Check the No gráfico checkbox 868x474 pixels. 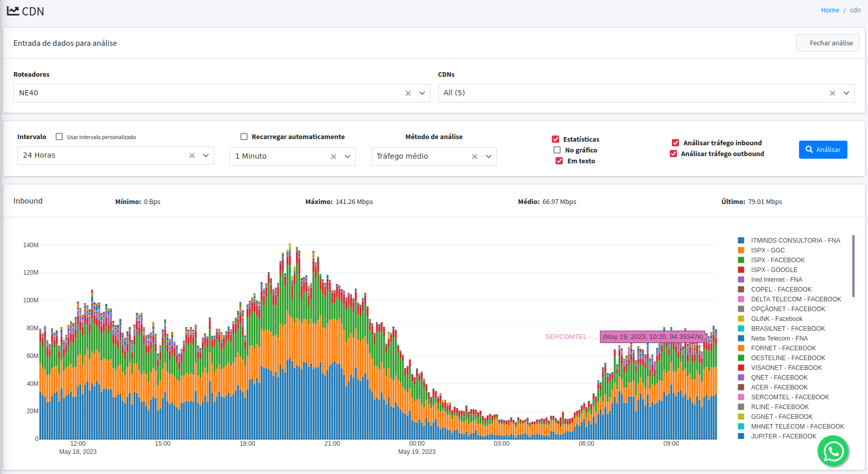(x=557, y=150)
